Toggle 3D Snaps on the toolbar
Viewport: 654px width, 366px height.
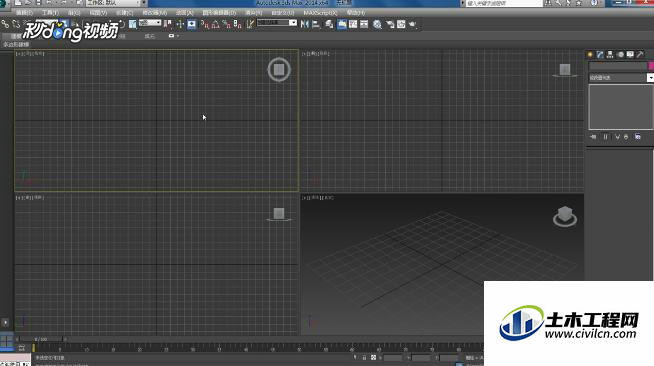pyautogui.click(x=204, y=24)
